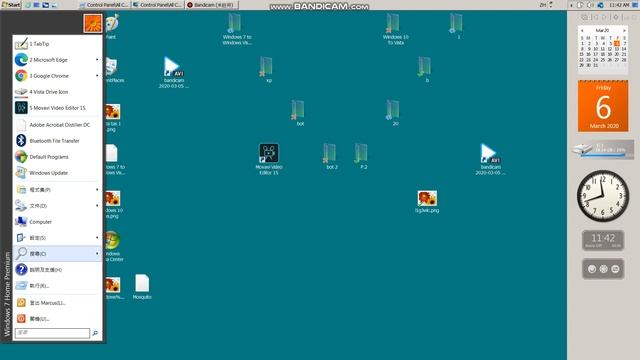Select the bot folder on desktop
This screenshot has height=360, width=640.
pyautogui.click(x=299, y=113)
